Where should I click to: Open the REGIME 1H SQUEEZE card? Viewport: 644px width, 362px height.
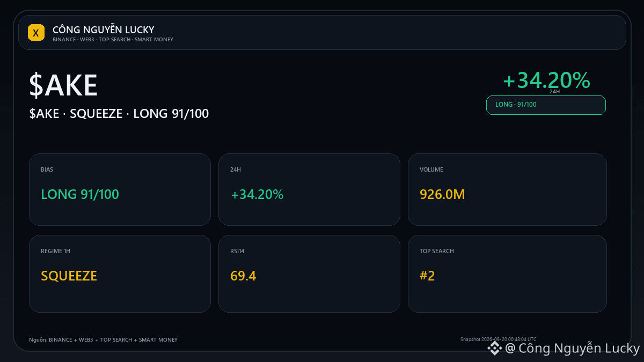tap(120, 274)
